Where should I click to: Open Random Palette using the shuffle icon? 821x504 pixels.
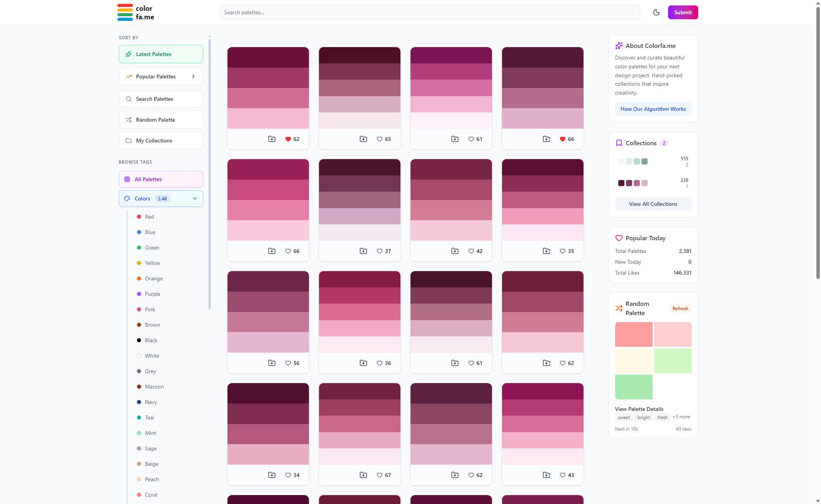[x=129, y=120]
